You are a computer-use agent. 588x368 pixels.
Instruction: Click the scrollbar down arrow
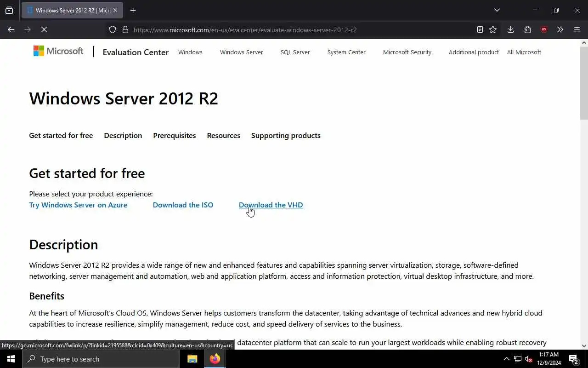coord(584,346)
